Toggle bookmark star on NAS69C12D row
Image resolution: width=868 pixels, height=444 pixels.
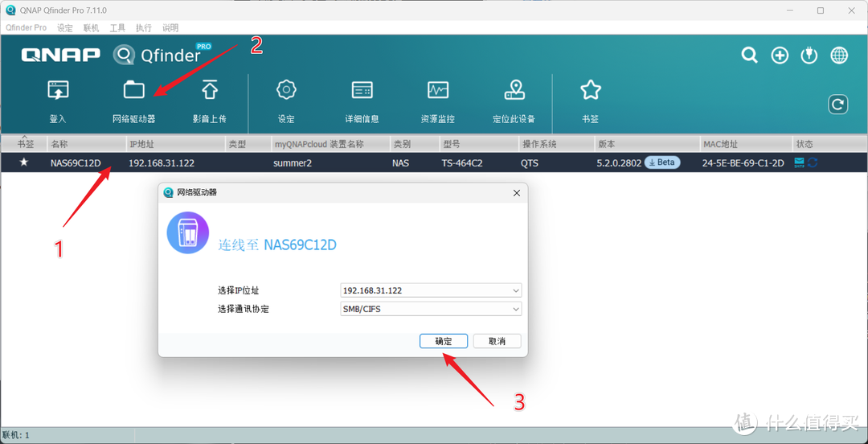tap(24, 163)
